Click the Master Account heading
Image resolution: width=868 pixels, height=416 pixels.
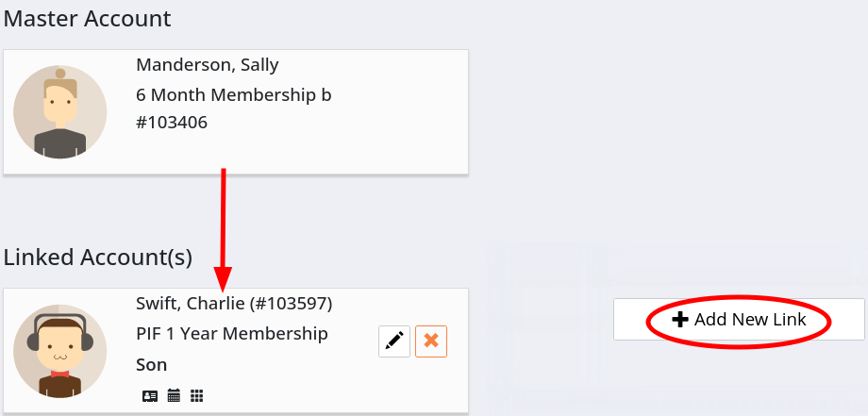coord(88,18)
